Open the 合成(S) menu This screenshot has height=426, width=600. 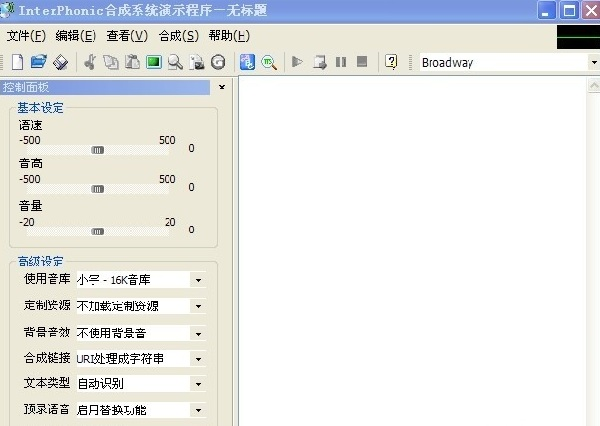(x=178, y=36)
